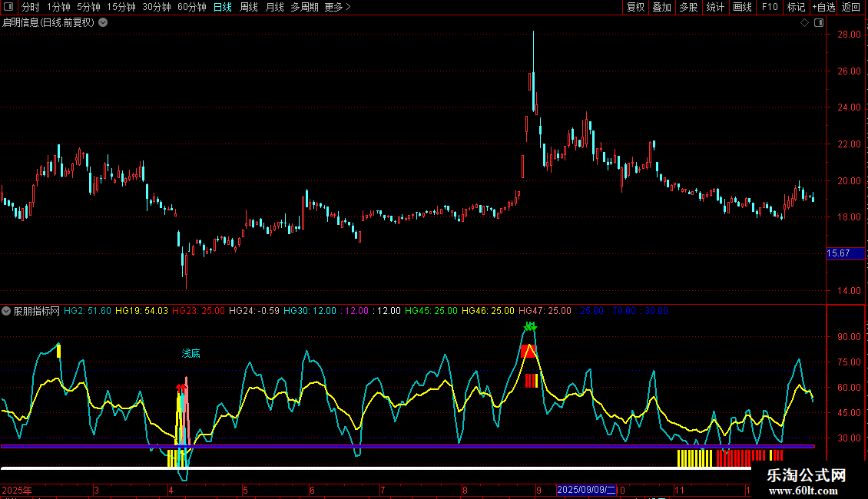
Task: Open the indicator menu circle beside 股朋指标网
Action: (x=6, y=311)
